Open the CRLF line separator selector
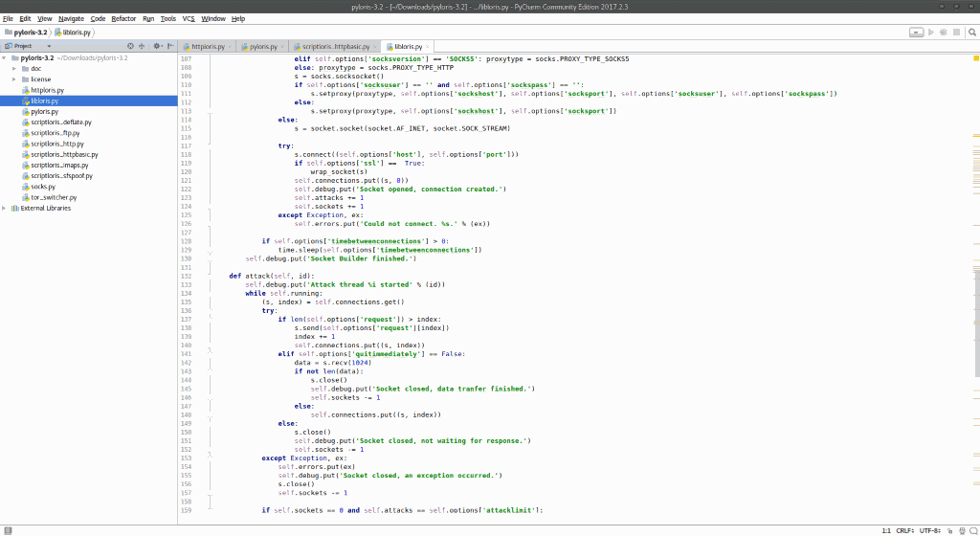This screenshot has width=980, height=536. pos(905,530)
